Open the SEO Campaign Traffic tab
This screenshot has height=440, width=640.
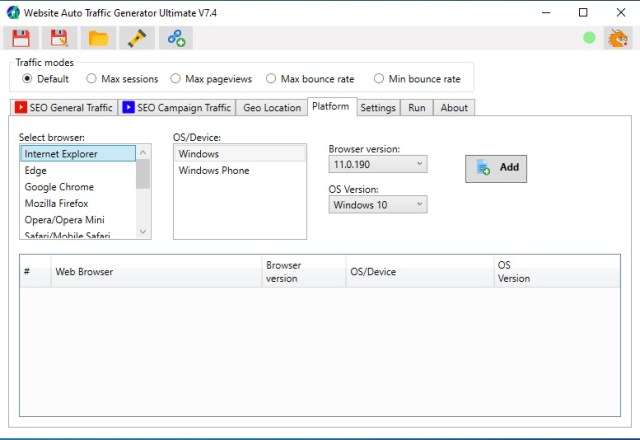coord(177,108)
